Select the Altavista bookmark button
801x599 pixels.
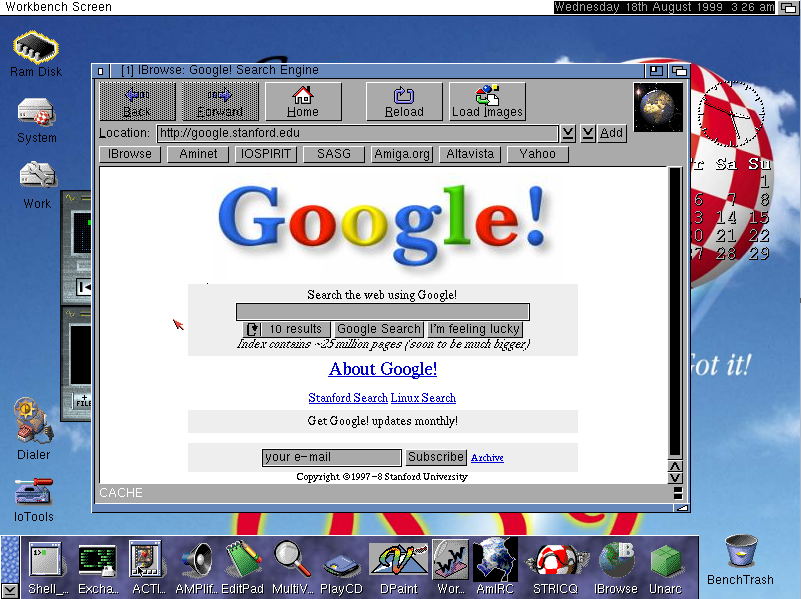click(x=470, y=154)
